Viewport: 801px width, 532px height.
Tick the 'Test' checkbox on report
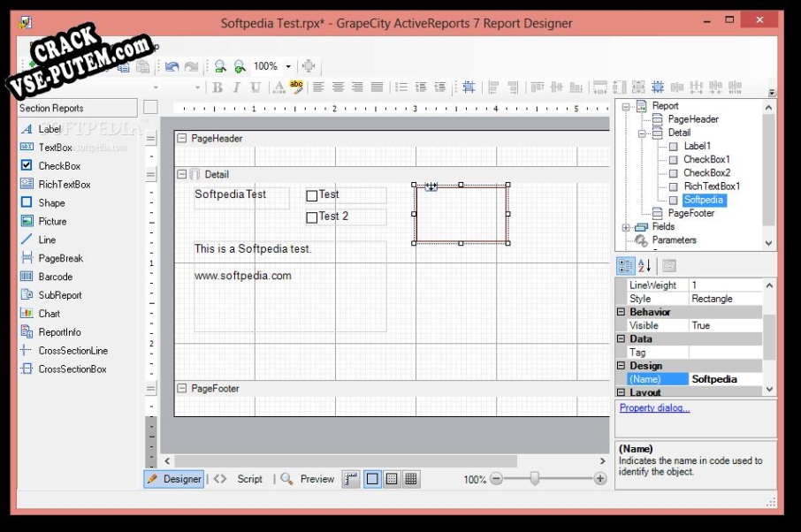tap(311, 195)
